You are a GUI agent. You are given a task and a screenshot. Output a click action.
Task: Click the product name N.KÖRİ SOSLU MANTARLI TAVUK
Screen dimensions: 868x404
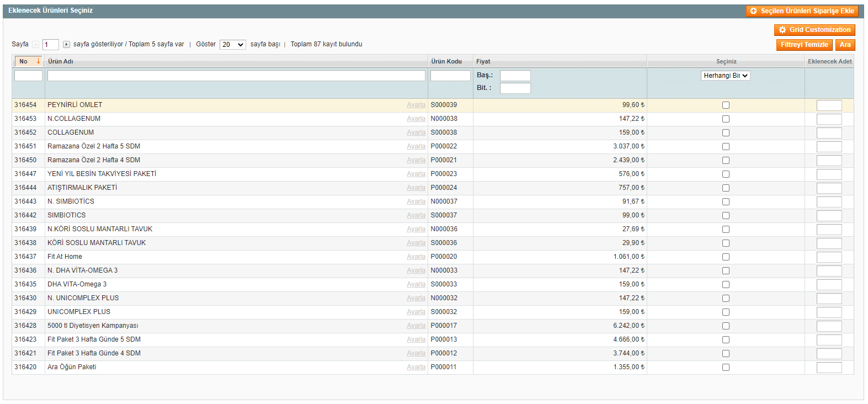pyautogui.click(x=100, y=229)
